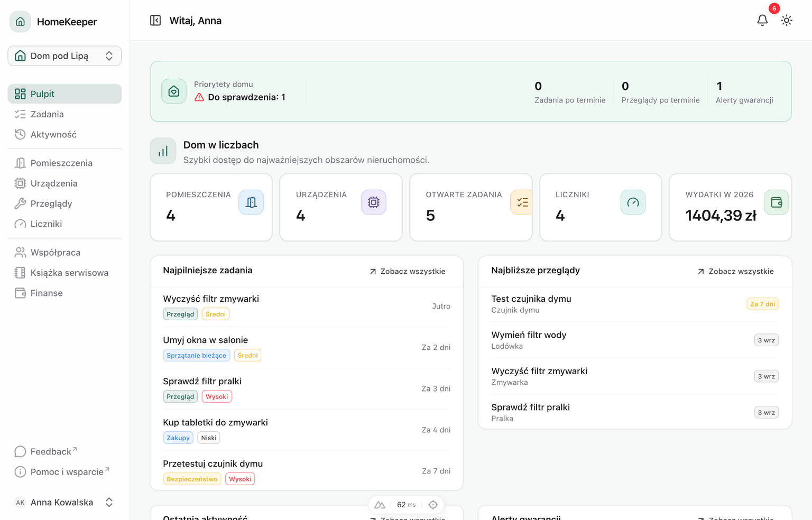
Task: Click Zadania po terminie counter
Action: [x=570, y=92]
